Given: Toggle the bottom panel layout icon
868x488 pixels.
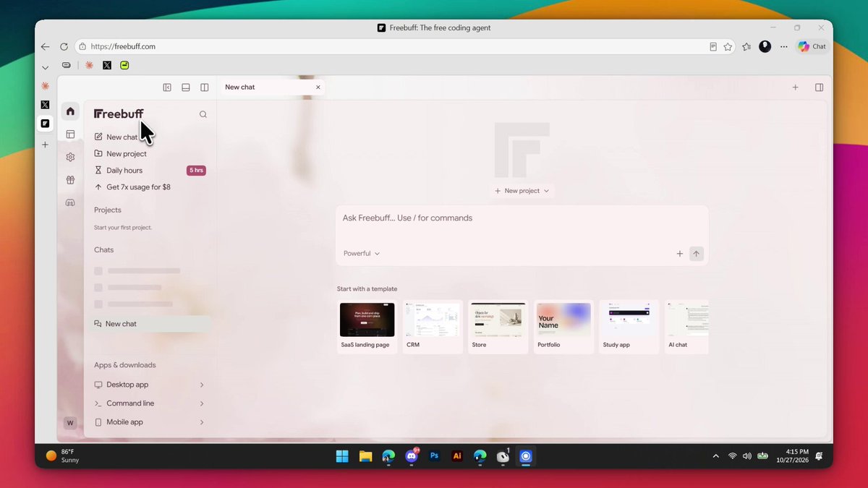Looking at the screenshot, I should (186, 87).
